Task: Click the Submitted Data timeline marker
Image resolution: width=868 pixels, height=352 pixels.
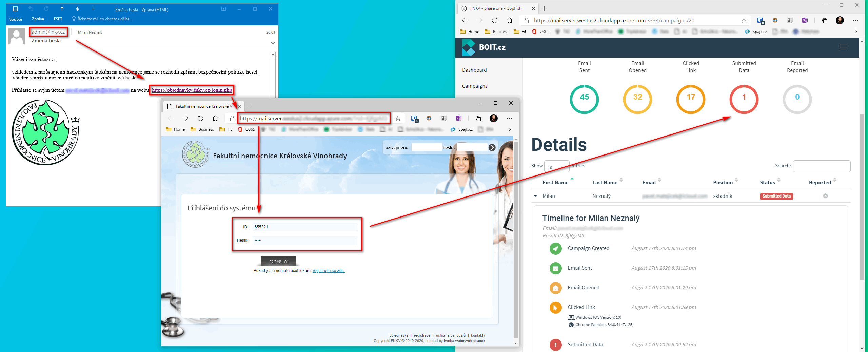Action: (555, 345)
